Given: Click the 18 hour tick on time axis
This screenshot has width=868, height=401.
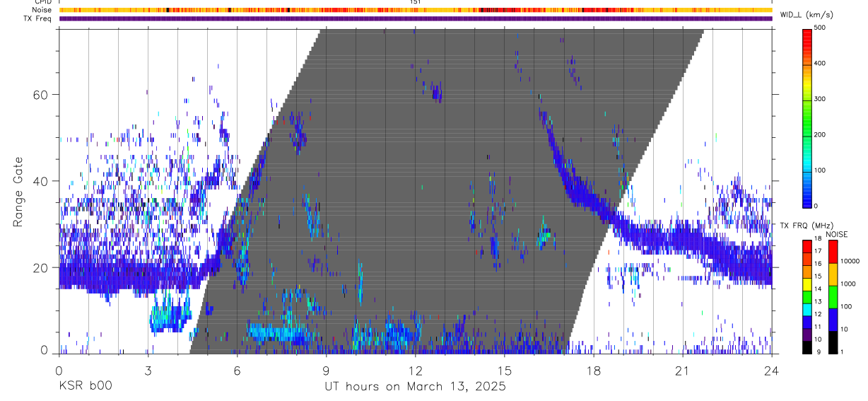Looking at the screenshot, I should pyautogui.click(x=594, y=370).
